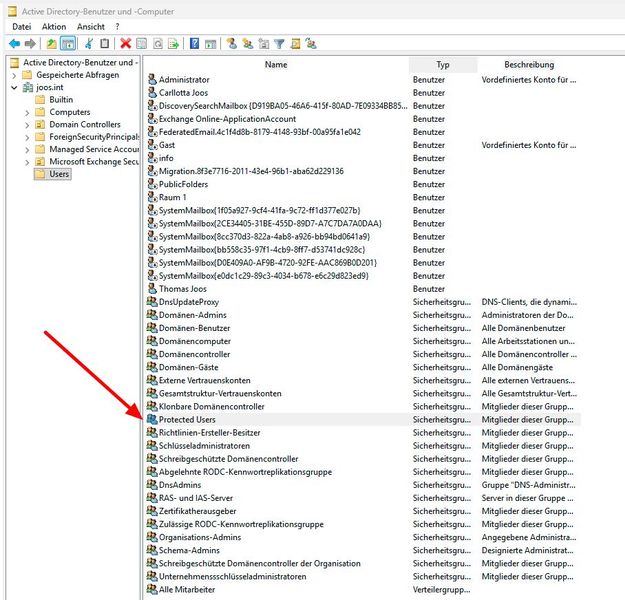Create a new group via toolbar icon
Image resolution: width=625 pixels, height=600 pixels.
pos(248,43)
